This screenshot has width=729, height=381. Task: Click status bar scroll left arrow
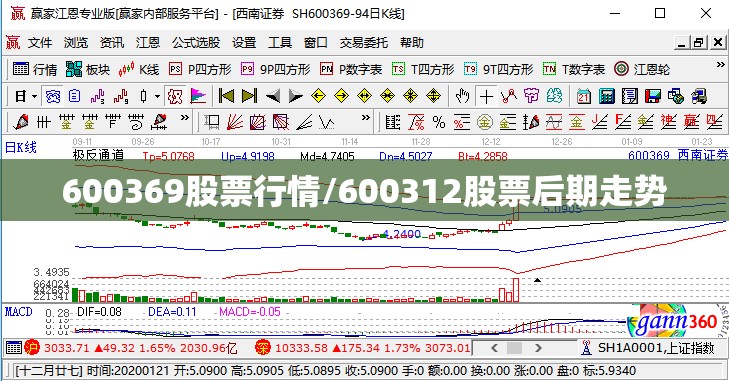(494, 348)
